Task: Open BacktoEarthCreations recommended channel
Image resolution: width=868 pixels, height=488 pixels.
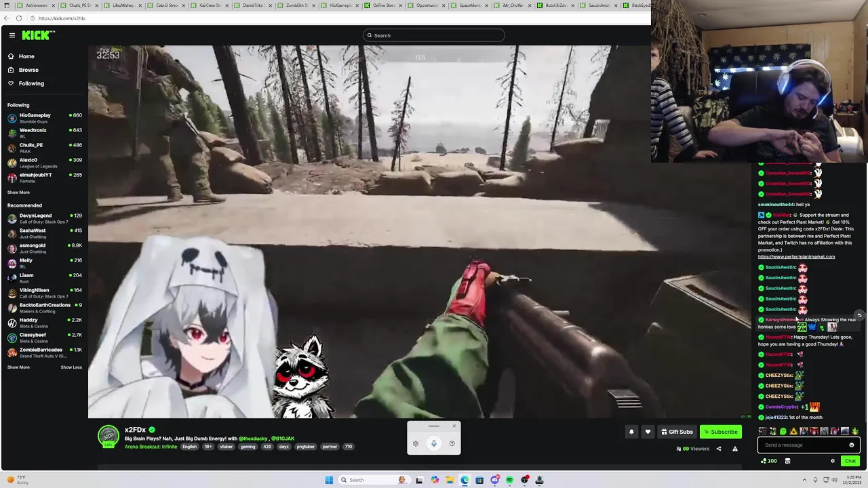Action: tap(44, 308)
